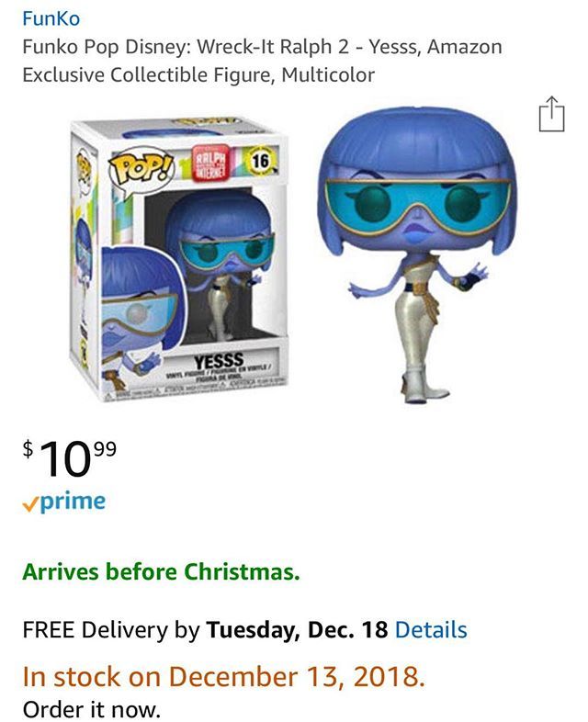The height and width of the screenshot is (722, 588).
Task: Open the FunKo brand link
Action: (x=51, y=19)
